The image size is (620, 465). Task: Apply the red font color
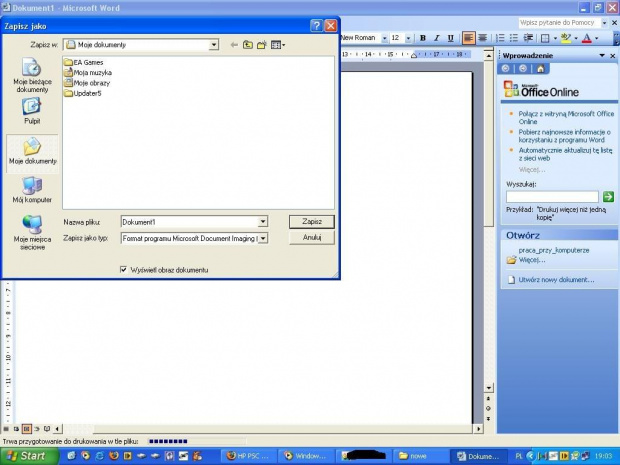click(587, 38)
